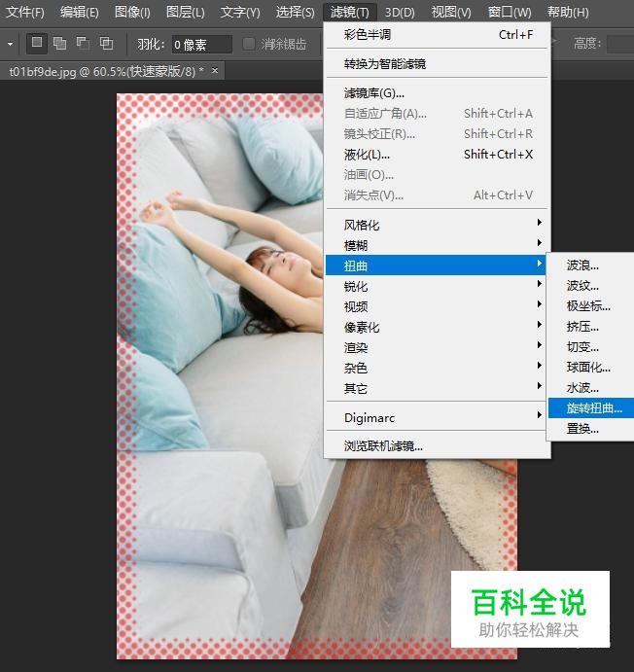Expand the 锐化 submenu
Screen dimensions: 634x672
(437, 286)
